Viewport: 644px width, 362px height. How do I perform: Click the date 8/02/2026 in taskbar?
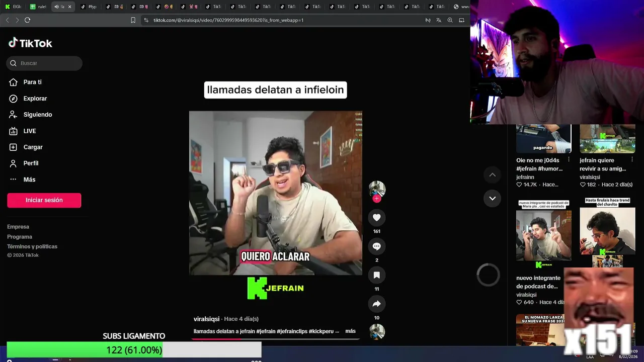[628, 357]
